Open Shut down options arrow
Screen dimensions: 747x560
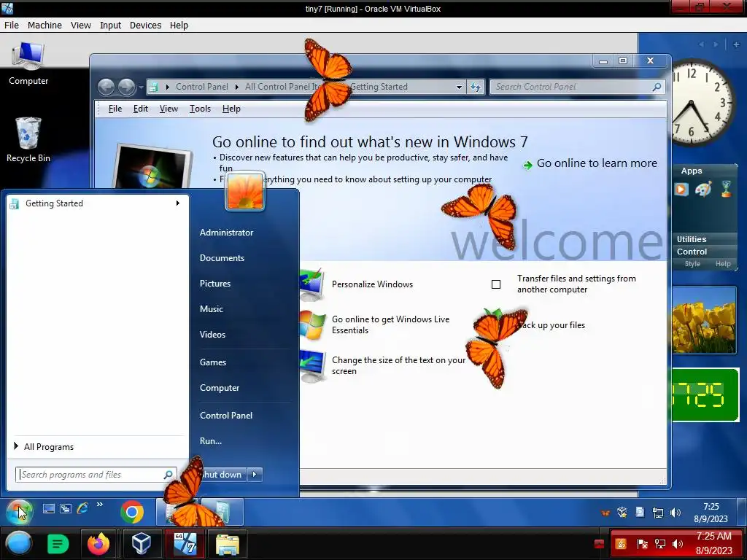(x=255, y=474)
